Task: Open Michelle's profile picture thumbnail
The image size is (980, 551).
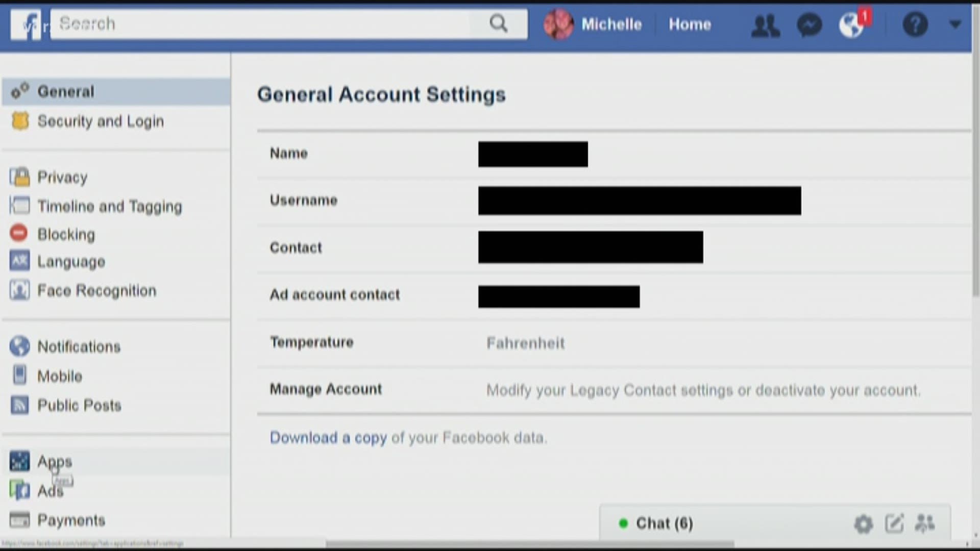Action: (x=558, y=24)
